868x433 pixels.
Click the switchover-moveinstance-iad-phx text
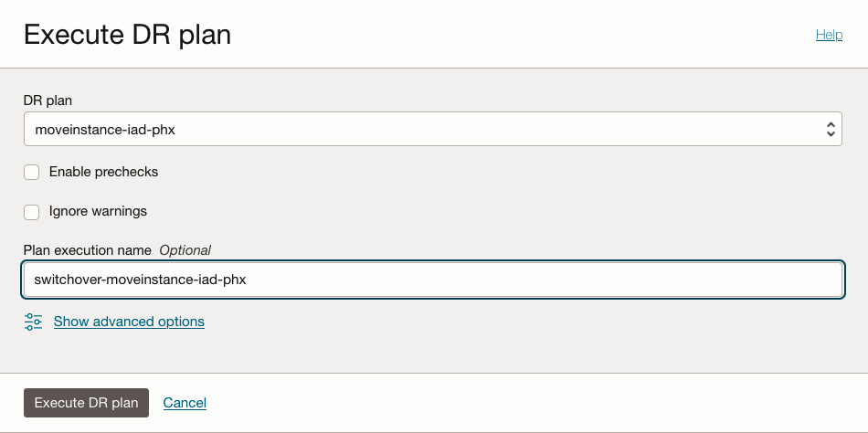140,280
